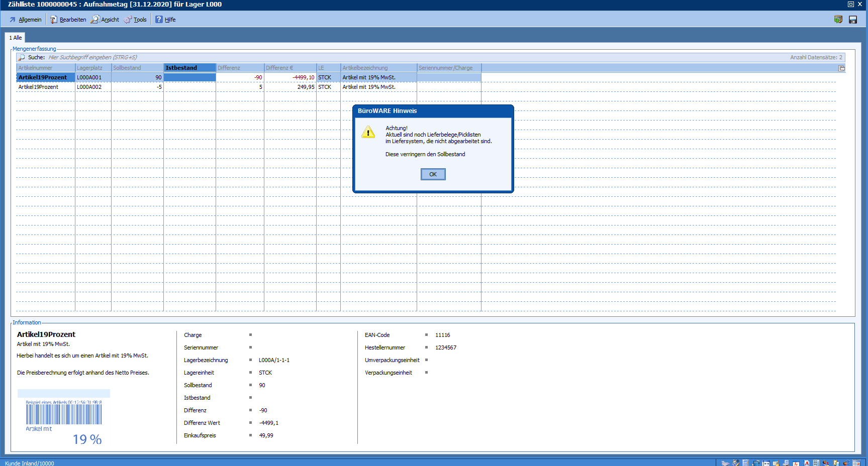868x466 pixels.
Task: Open the column layout icon in table header
Action: tap(841, 68)
